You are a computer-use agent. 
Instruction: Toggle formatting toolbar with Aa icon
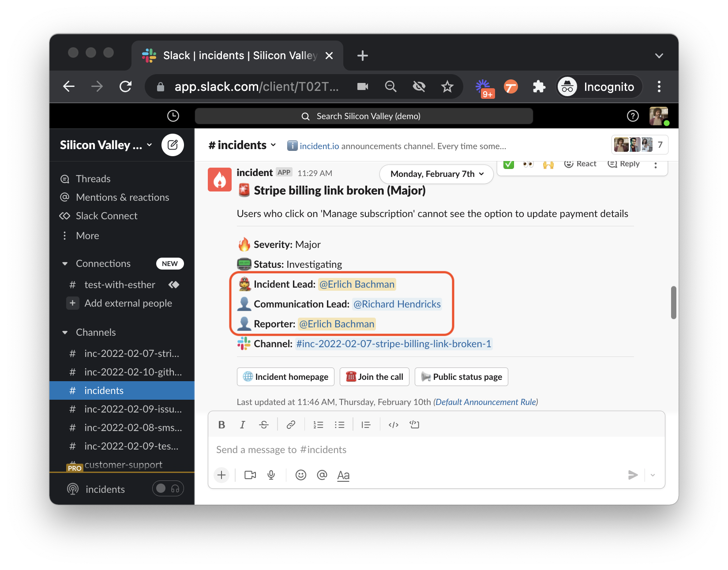click(343, 476)
